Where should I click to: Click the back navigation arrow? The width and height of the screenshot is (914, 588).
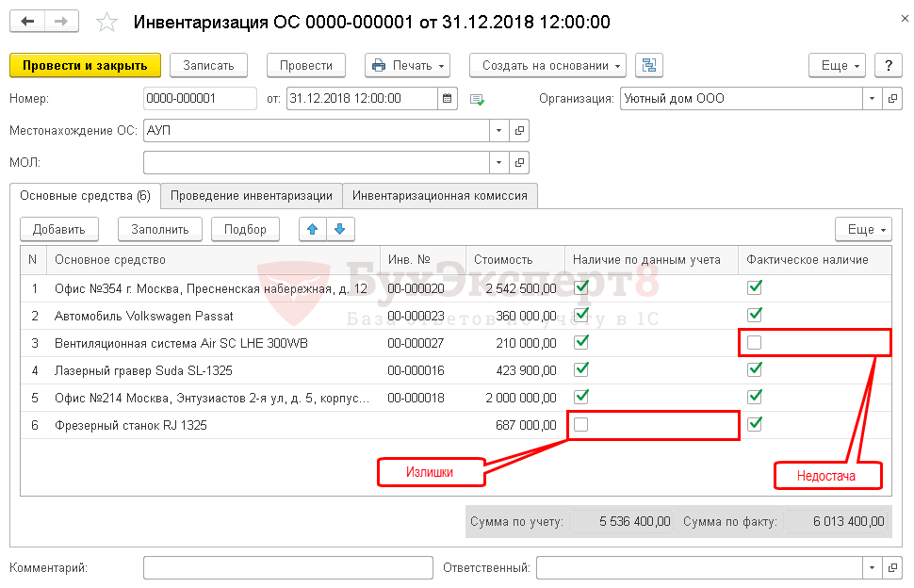pyautogui.click(x=27, y=22)
